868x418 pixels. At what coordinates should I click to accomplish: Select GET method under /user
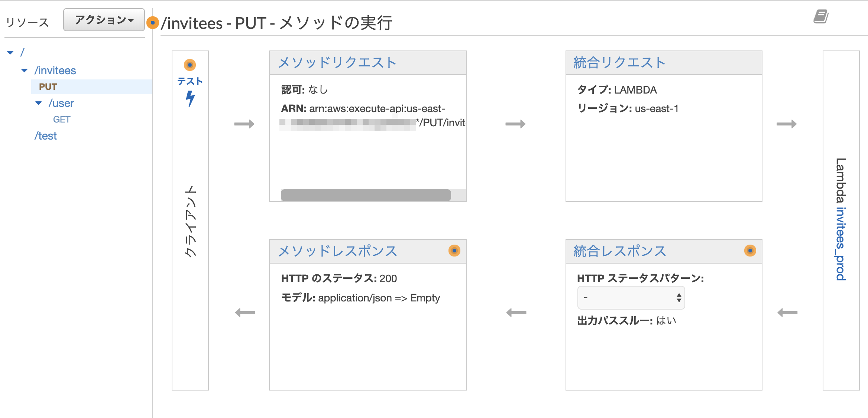coord(62,120)
